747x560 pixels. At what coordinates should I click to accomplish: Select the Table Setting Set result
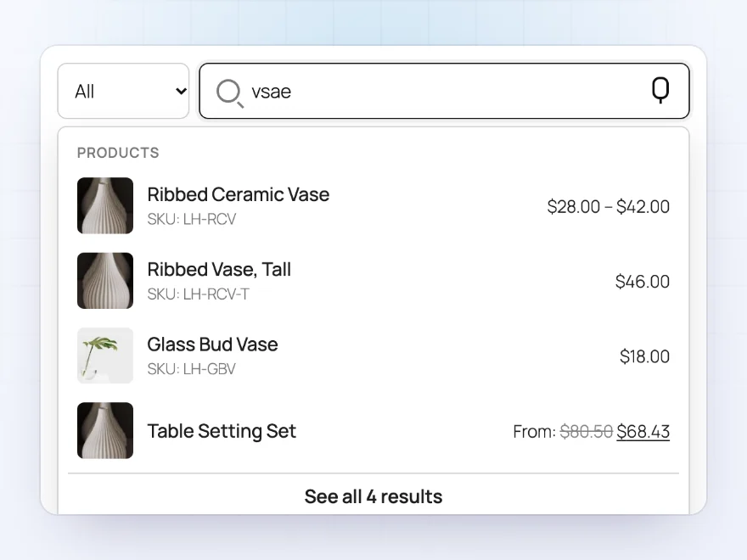coord(373,430)
